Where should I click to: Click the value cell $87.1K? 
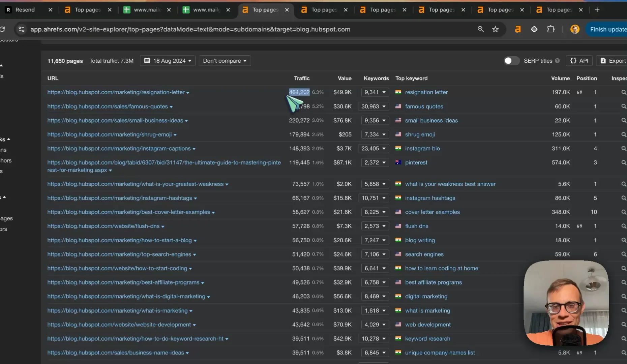coord(342,162)
